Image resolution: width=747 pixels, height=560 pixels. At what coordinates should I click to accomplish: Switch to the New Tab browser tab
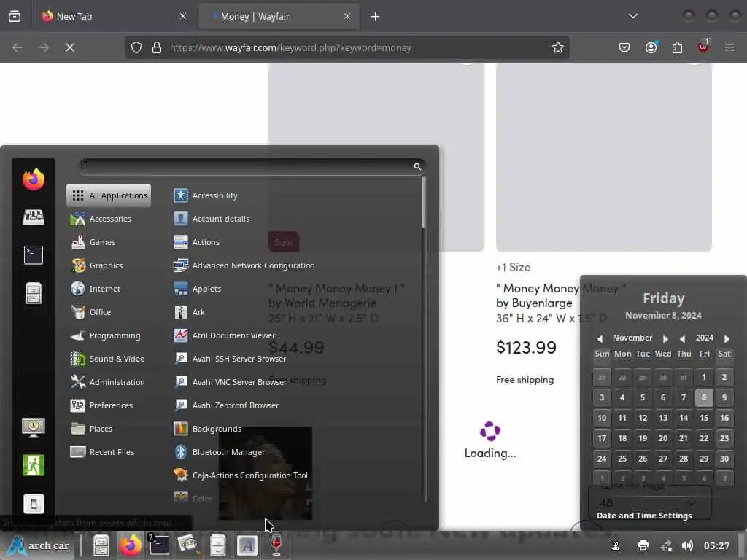point(114,16)
